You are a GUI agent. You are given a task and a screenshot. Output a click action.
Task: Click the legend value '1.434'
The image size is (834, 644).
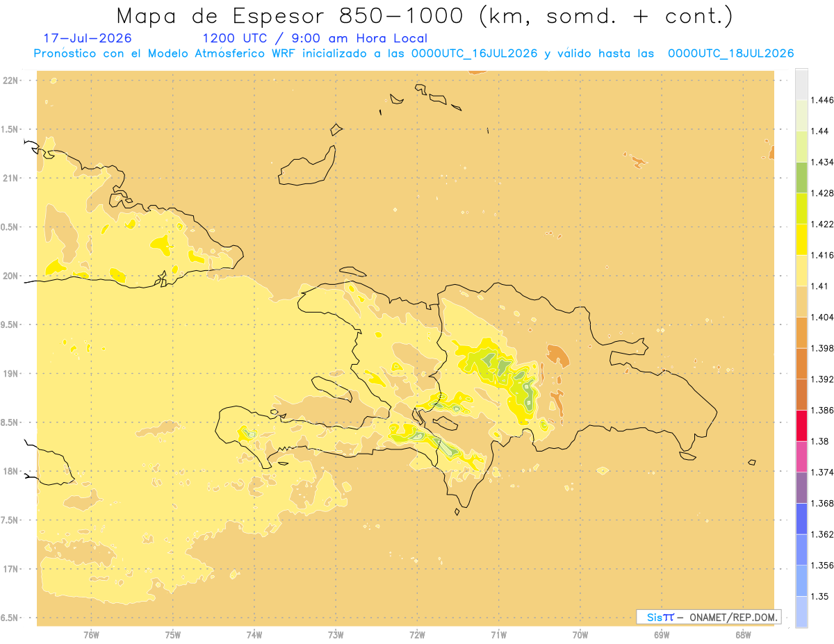(822, 162)
